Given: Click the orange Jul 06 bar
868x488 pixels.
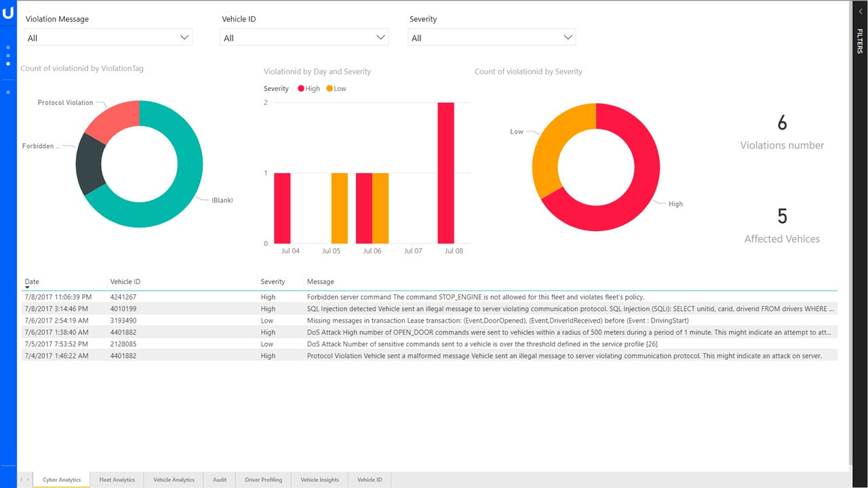Looking at the screenshot, I should point(380,208).
